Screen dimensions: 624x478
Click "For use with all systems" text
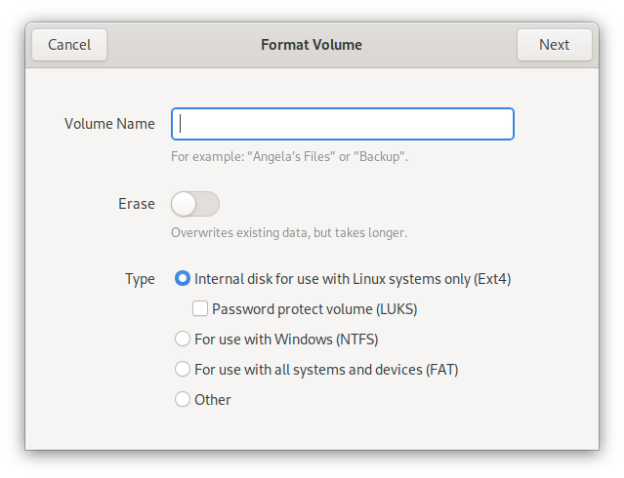pyautogui.click(x=326, y=369)
